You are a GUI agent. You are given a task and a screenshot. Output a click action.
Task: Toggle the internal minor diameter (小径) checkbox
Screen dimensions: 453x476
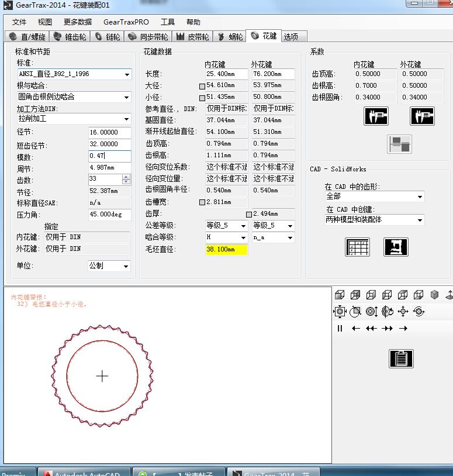[x=202, y=98]
